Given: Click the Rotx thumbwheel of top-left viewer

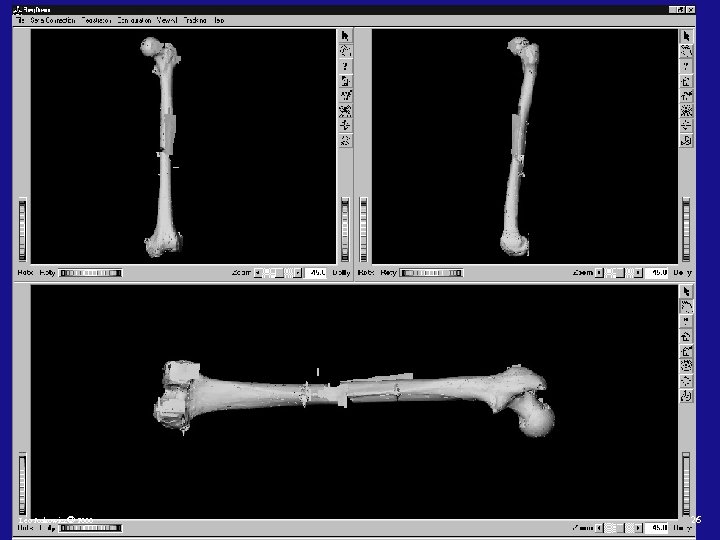Looking at the screenshot, I should click(22, 230).
